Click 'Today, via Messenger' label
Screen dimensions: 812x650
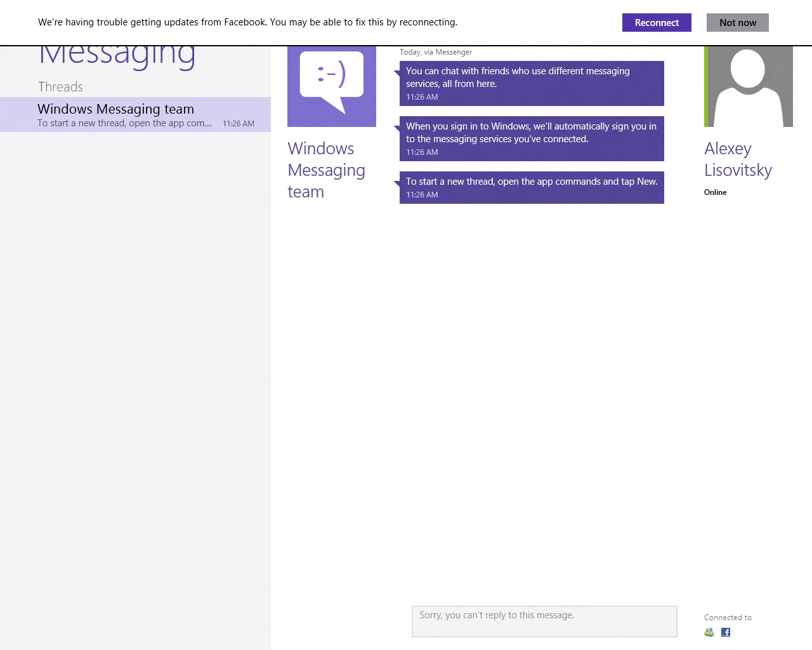point(436,52)
